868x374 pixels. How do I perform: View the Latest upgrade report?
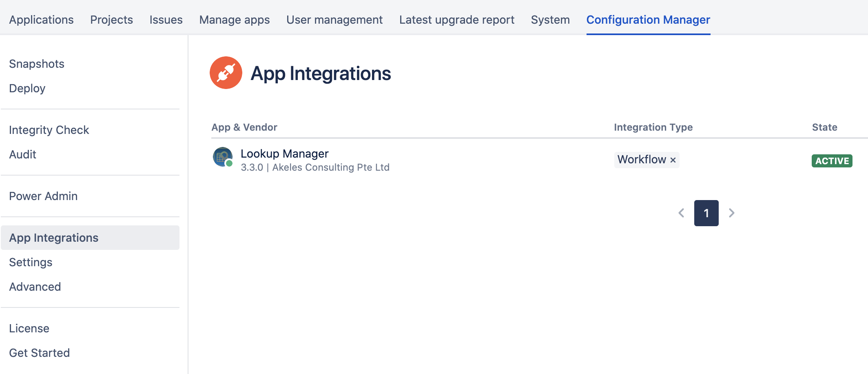coord(456,20)
